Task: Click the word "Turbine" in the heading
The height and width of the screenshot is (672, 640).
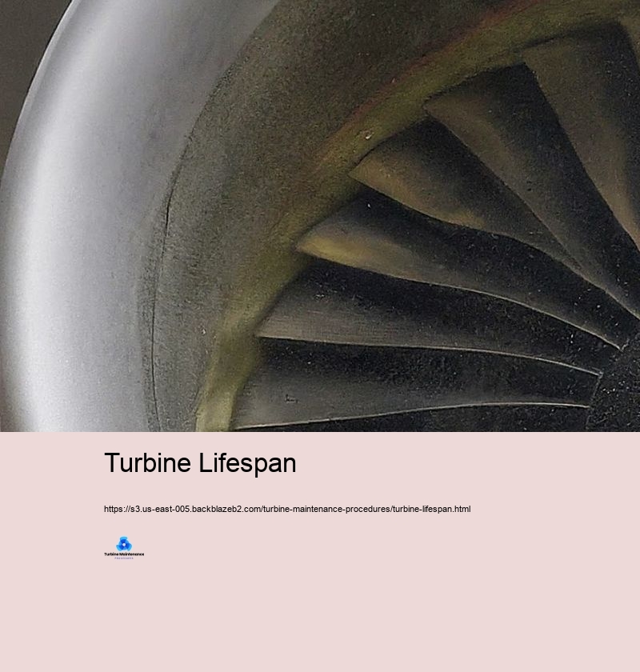Action: 147,463
